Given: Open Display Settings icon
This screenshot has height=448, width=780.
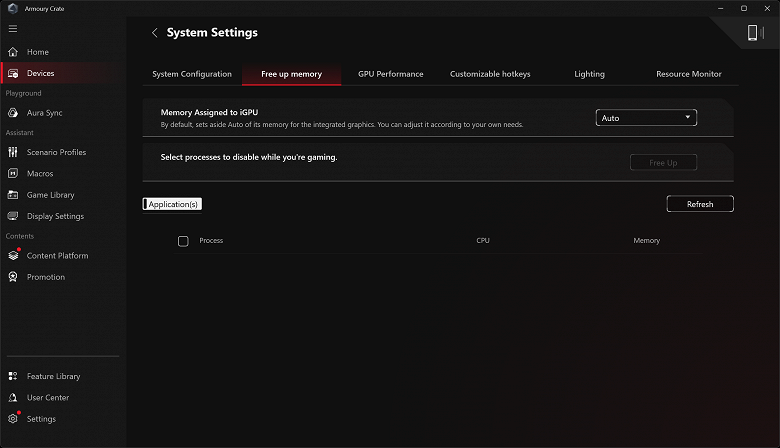Looking at the screenshot, I should pyautogui.click(x=13, y=216).
